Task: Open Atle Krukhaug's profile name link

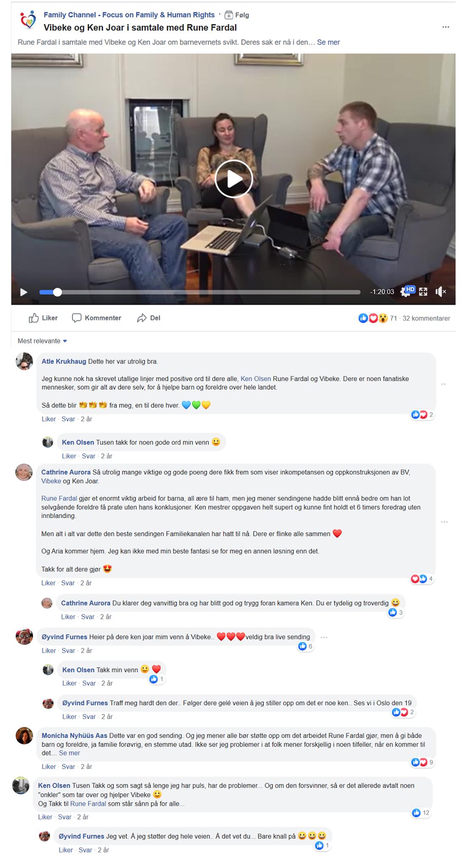Action: tap(64, 362)
